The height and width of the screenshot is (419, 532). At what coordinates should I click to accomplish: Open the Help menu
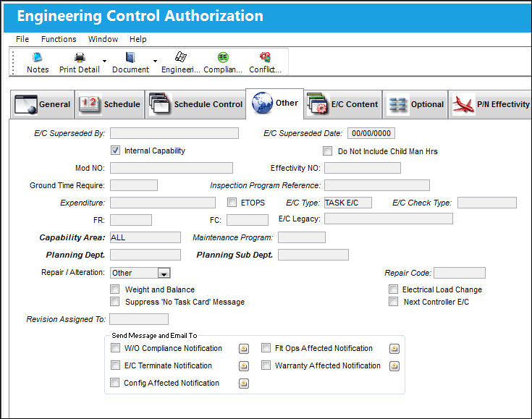point(138,39)
